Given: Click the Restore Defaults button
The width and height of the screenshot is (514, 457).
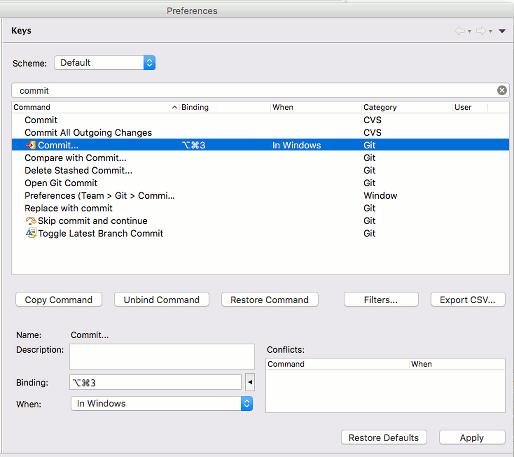Looking at the screenshot, I should tap(384, 437).
